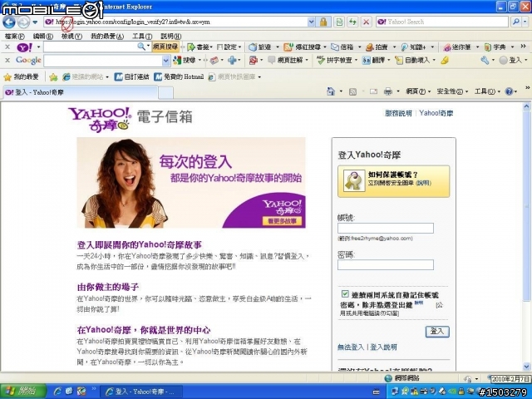The height and width of the screenshot is (399, 532).
Task: Click the 免費的 Hotmail favorites bar link
Action: point(179,77)
